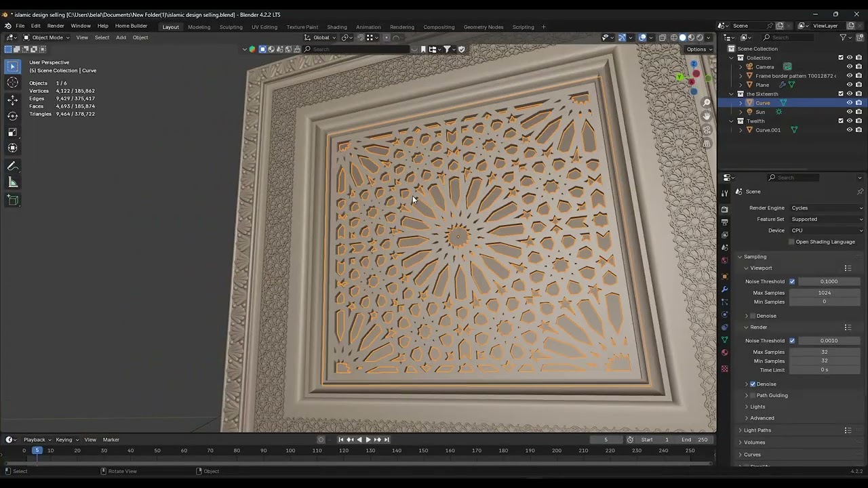Toggle camera view gizmo icon
868x488 pixels.
pos(707,129)
